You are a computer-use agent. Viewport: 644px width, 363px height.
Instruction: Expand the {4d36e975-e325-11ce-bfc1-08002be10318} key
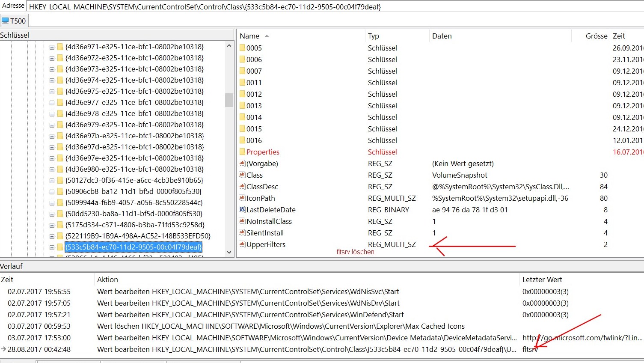click(52, 91)
